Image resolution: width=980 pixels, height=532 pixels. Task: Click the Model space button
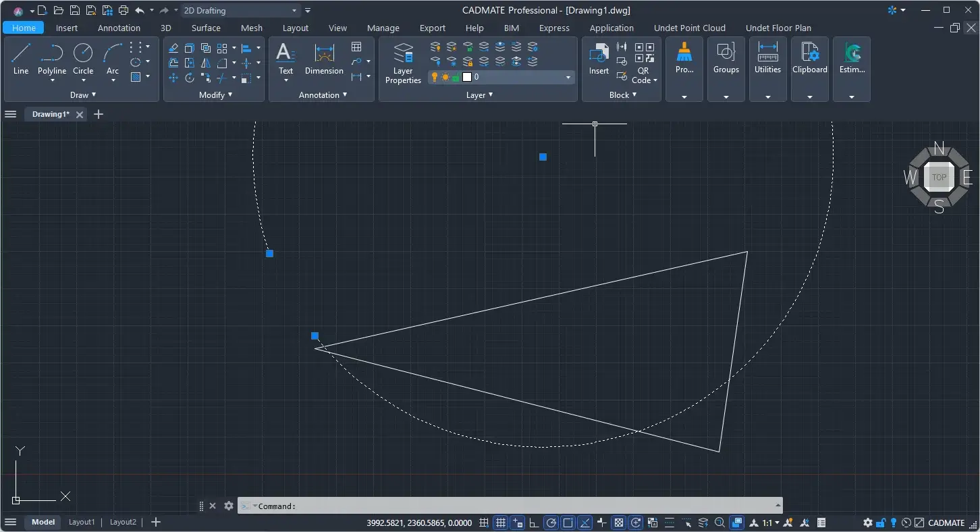click(43, 522)
